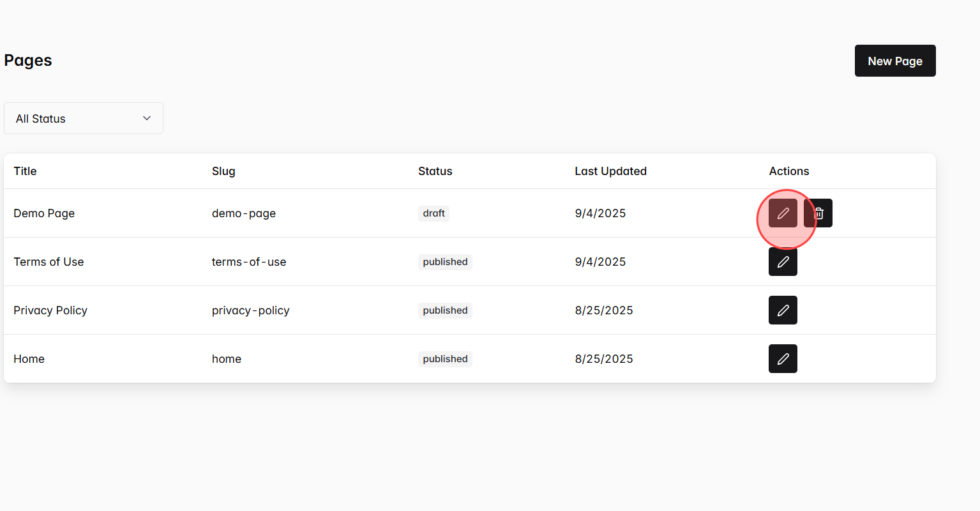
Task: Select the trash can icon in Actions column
Action: click(818, 213)
